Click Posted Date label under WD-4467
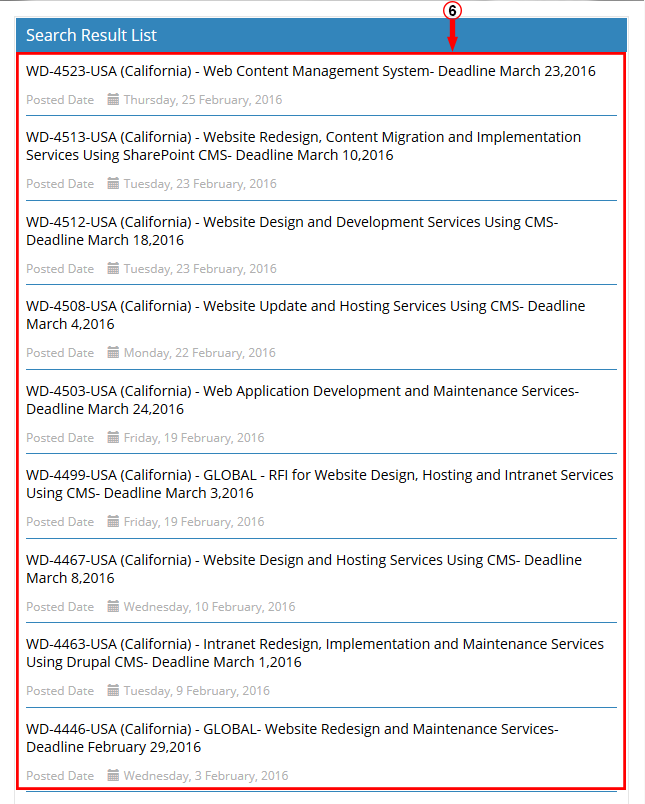 pyautogui.click(x=60, y=607)
